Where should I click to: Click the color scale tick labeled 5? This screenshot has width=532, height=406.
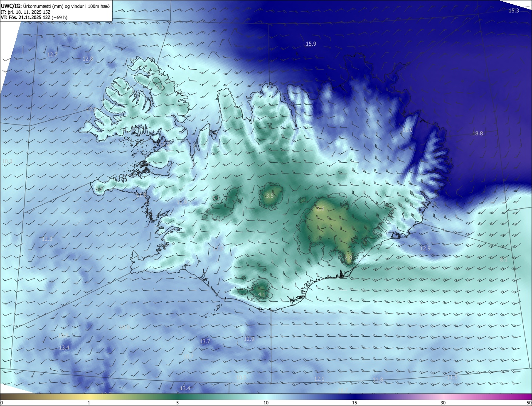pyautogui.click(x=177, y=403)
